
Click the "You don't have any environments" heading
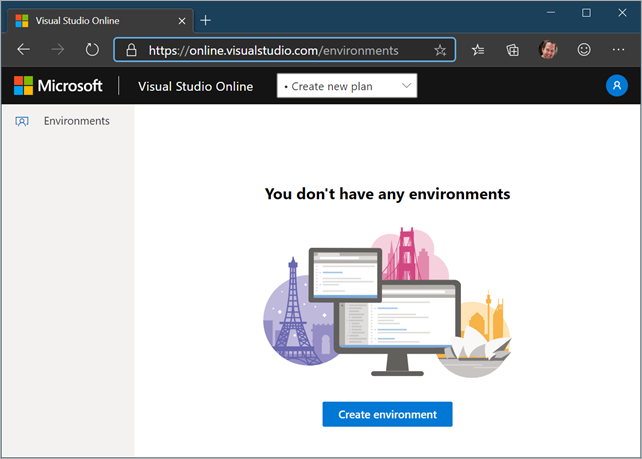(387, 194)
